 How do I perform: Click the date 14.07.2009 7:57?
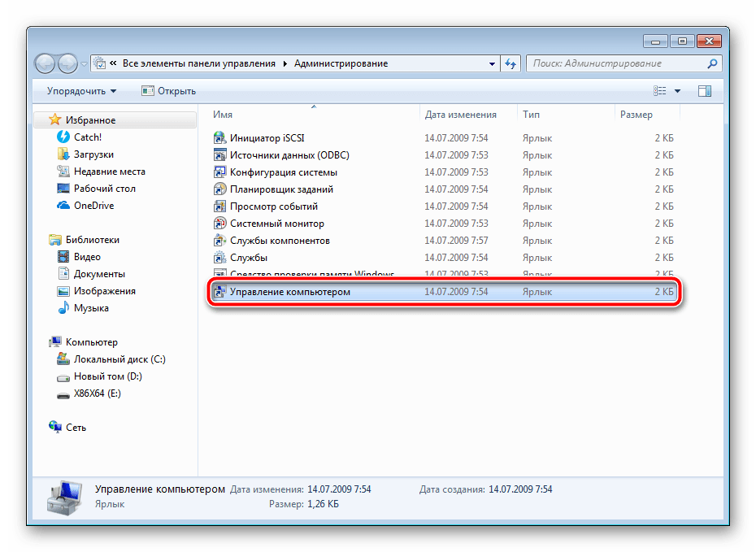click(456, 241)
